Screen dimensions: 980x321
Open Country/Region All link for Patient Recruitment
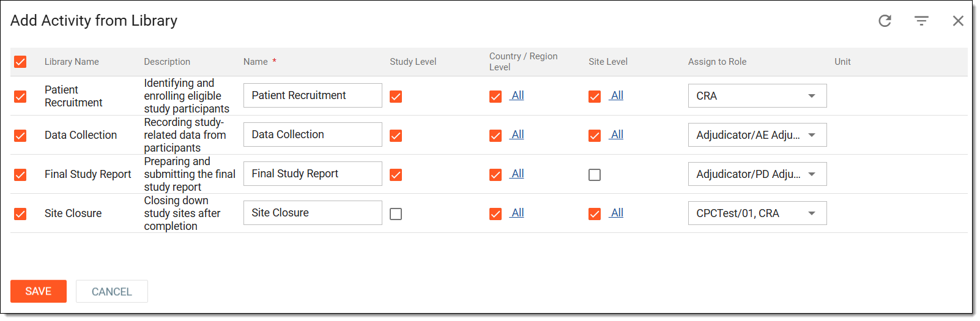click(x=518, y=95)
